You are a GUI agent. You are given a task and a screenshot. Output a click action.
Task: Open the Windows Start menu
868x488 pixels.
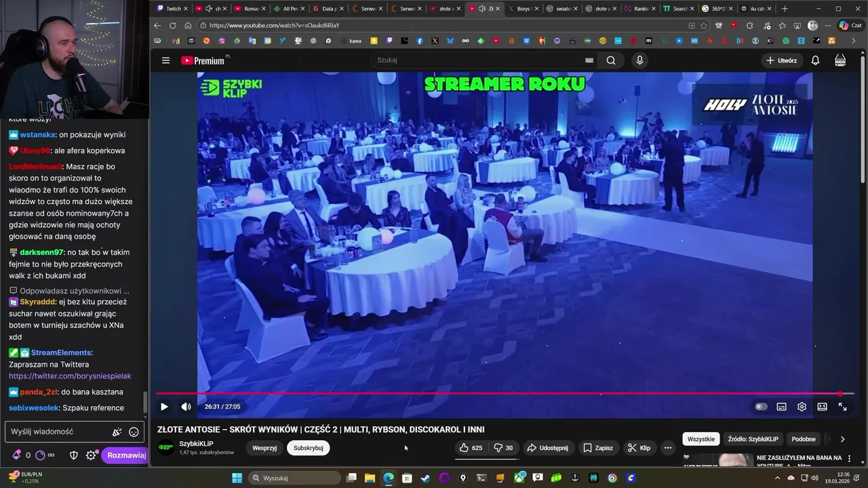coord(237,478)
